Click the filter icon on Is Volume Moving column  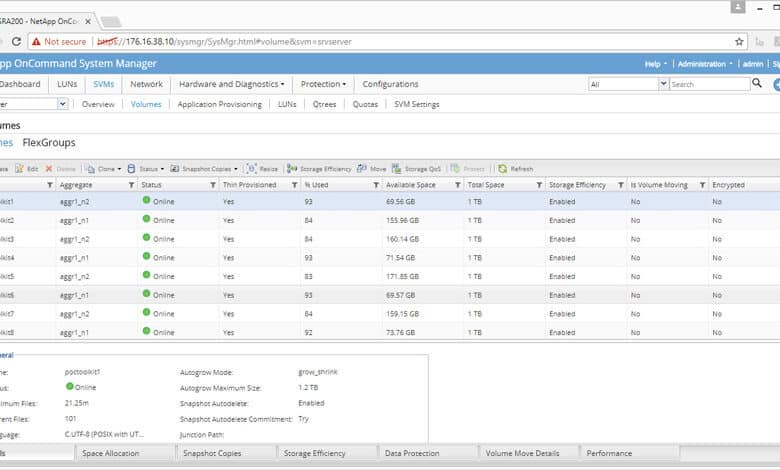pyautogui.click(x=702, y=185)
